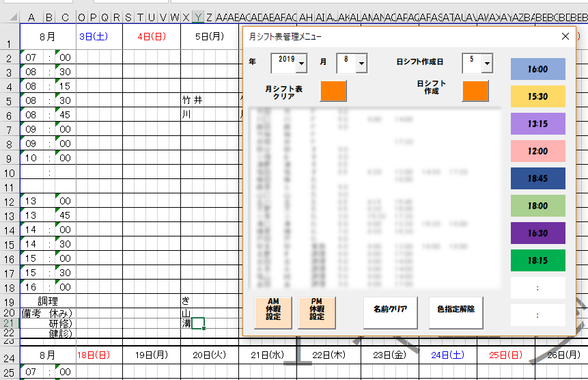Click the 4日(日) date cell

pyautogui.click(x=152, y=36)
